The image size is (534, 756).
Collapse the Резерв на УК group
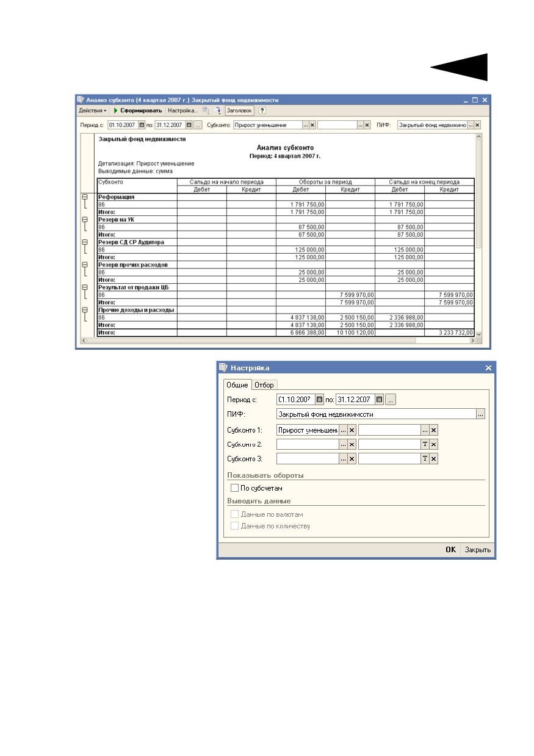85,220
